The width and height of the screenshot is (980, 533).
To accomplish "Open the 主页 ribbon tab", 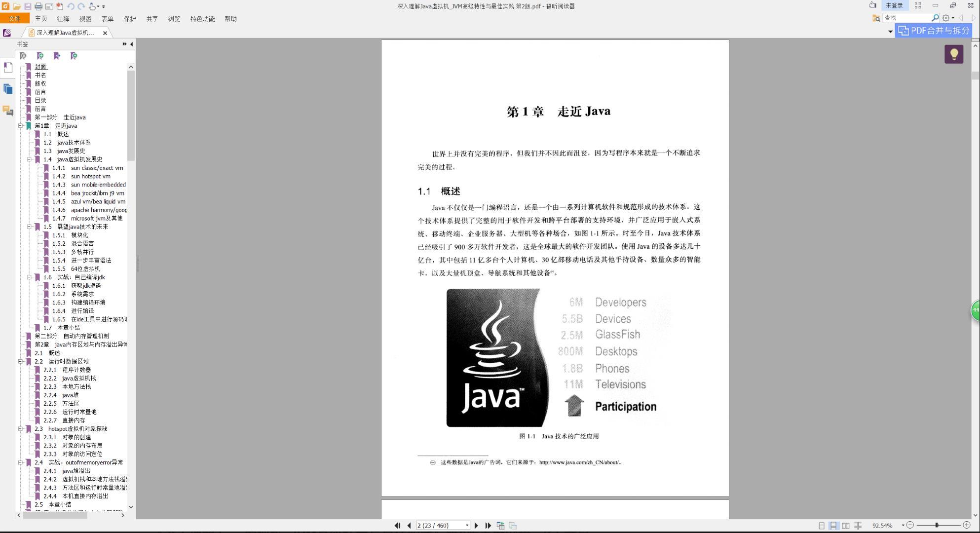I will click(41, 19).
